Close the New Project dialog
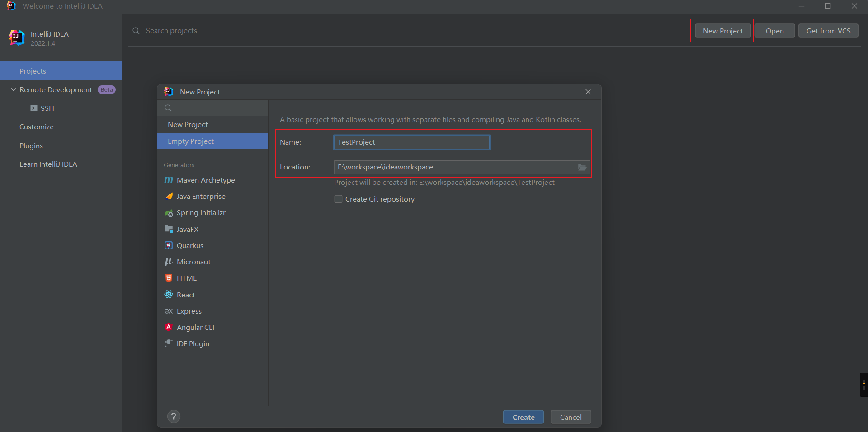The width and height of the screenshot is (868, 432). pyautogui.click(x=588, y=92)
